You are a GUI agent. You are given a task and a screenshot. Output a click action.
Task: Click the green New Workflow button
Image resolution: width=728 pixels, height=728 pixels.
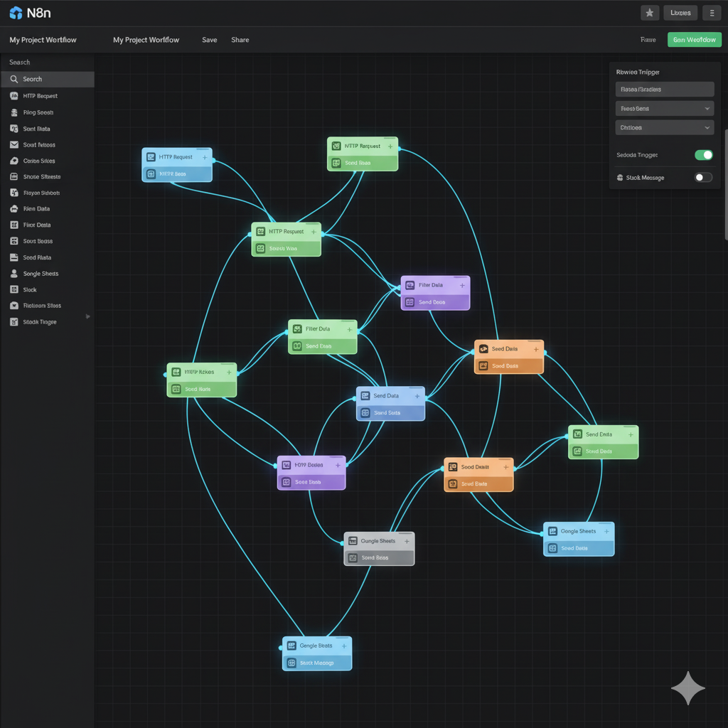pos(694,40)
